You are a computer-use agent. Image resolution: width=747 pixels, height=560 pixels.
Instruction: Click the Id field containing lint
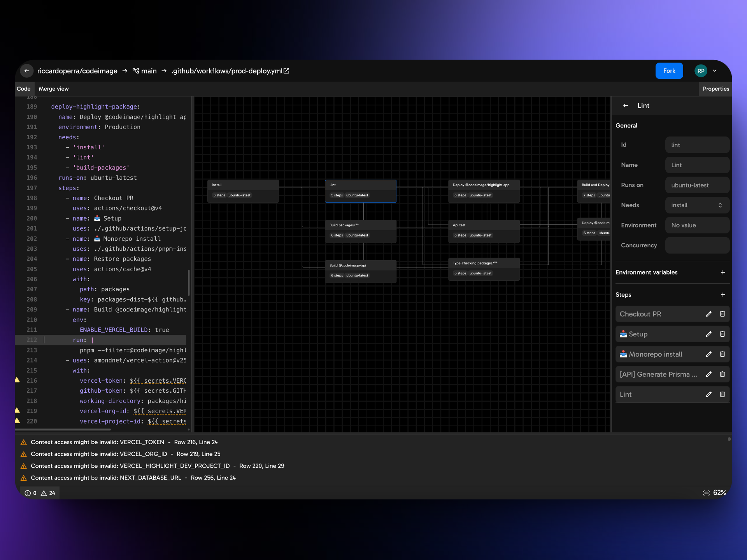697,145
